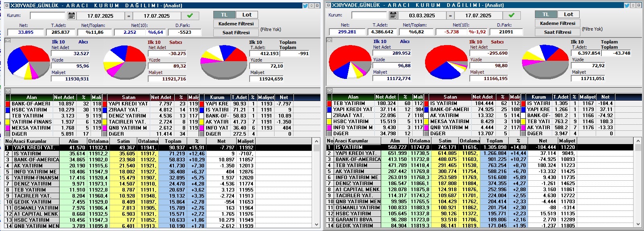Screen dimensions: 644x231
Task: Open Saat Filtresi in right window
Action: click(557, 32)
